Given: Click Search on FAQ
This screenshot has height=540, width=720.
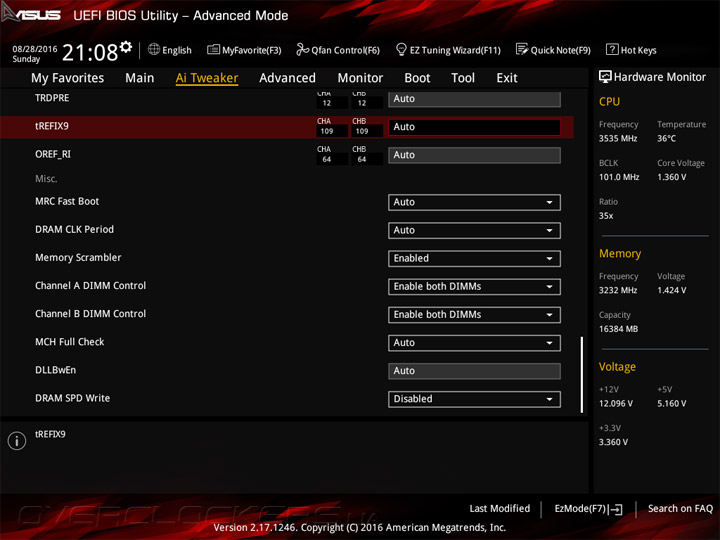Looking at the screenshot, I should [681, 508].
